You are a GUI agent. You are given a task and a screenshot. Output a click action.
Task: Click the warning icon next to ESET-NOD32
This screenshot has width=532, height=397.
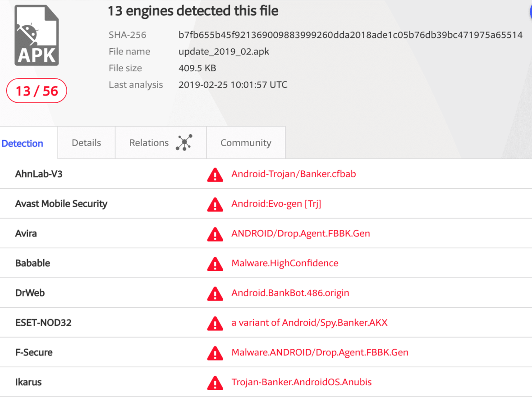tap(215, 324)
